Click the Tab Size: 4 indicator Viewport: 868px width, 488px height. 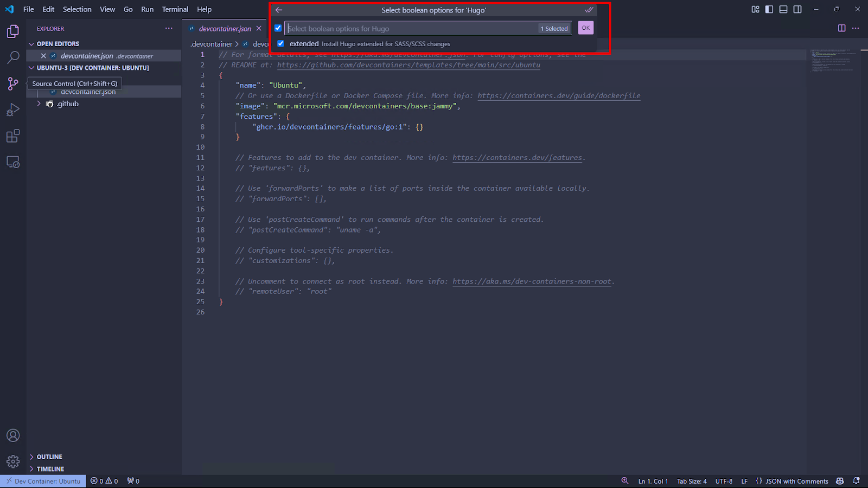pos(692,481)
